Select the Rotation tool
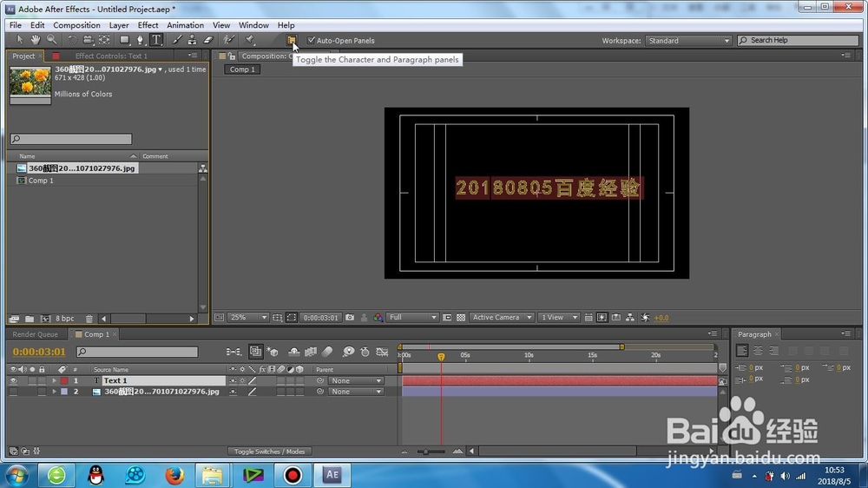The width and height of the screenshot is (868, 488). (x=72, y=40)
